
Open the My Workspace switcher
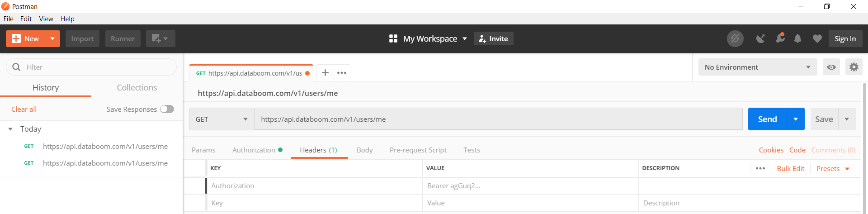tap(428, 39)
